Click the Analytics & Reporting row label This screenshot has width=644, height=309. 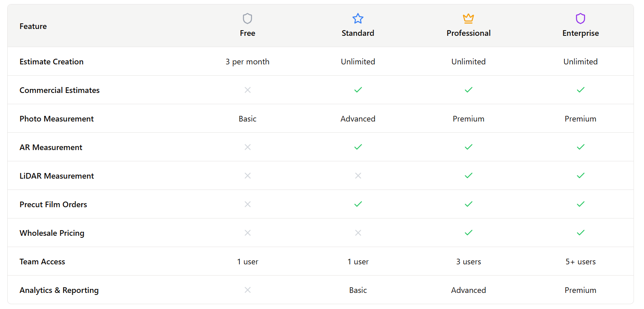pyautogui.click(x=59, y=290)
